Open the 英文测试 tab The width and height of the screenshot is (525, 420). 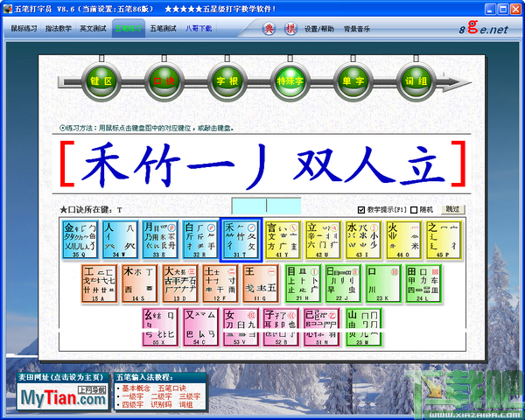coord(93,29)
